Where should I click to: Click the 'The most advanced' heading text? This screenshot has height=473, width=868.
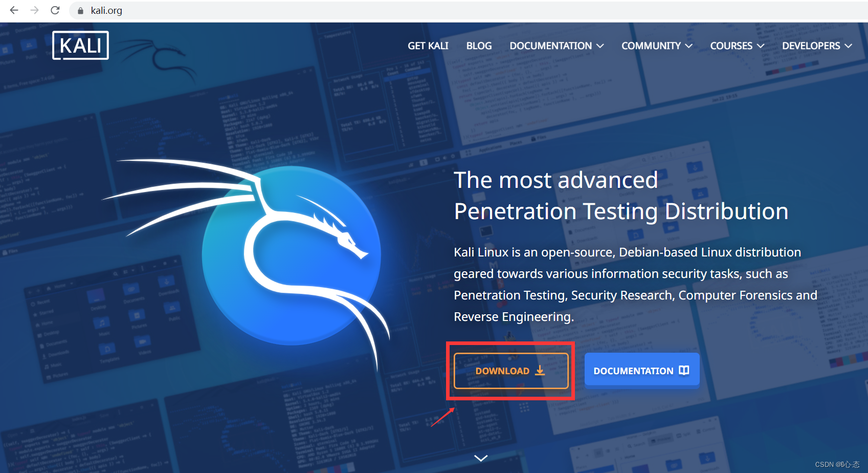556,180
